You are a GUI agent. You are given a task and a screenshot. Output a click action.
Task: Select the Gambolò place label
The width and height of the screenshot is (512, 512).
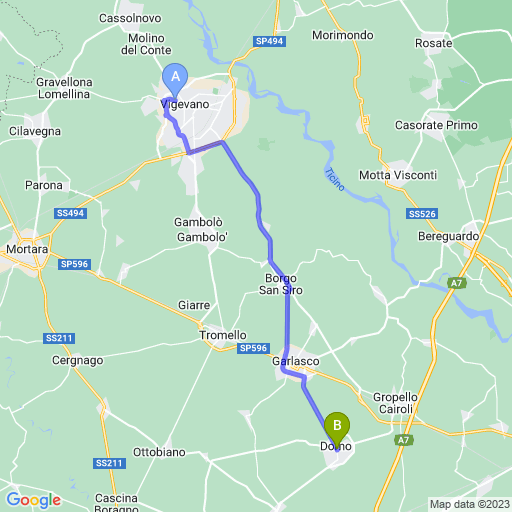[x=198, y=222]
